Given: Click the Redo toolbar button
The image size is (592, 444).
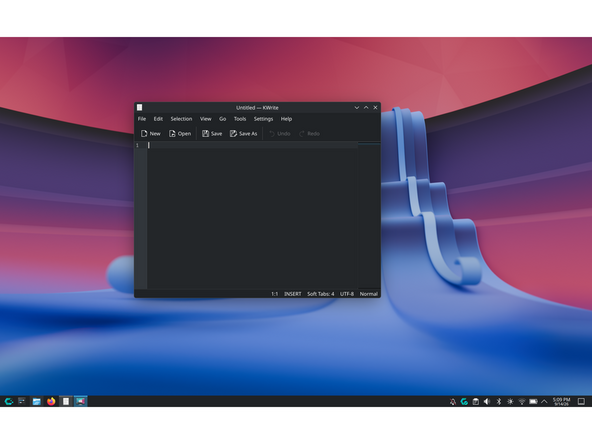Looking at the screenshot, I should tap(309, 134).
